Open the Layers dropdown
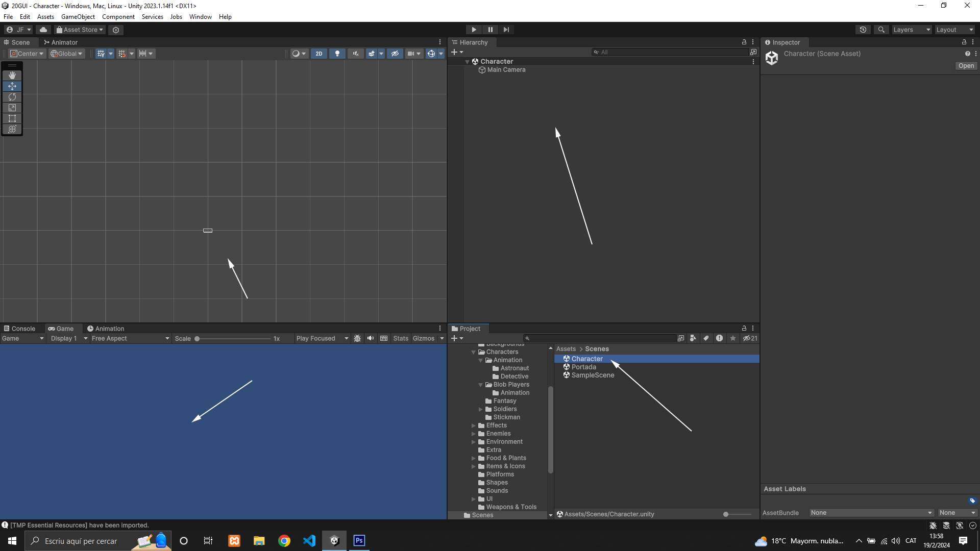The image size is (980, 551). tap(912, 30)
